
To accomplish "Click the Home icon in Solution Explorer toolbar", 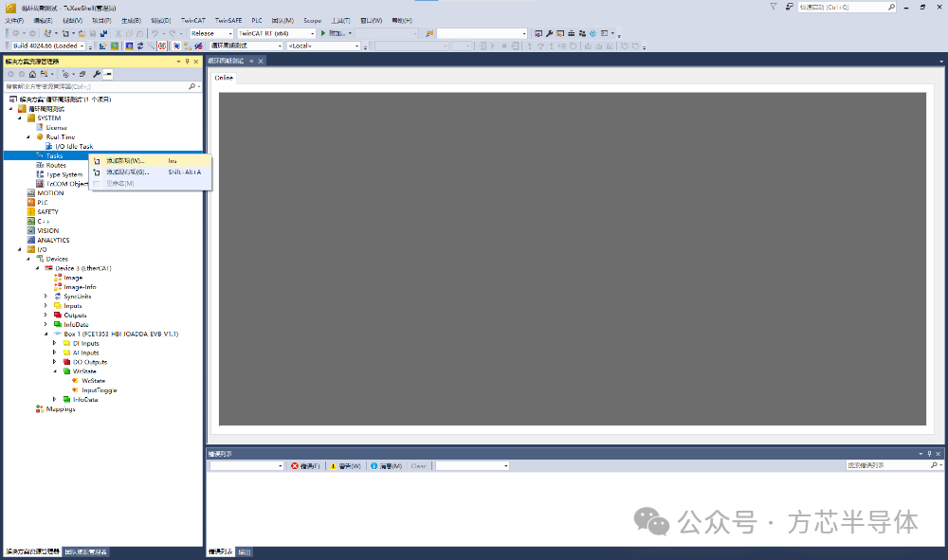I will [32, 74].
